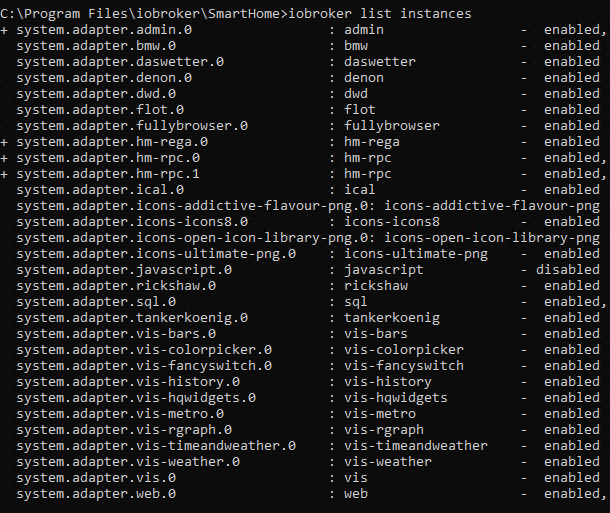Viewport: 610px width, 513px height.
Task: Click the command text 'iobroker list instances'
Action: 379,14
